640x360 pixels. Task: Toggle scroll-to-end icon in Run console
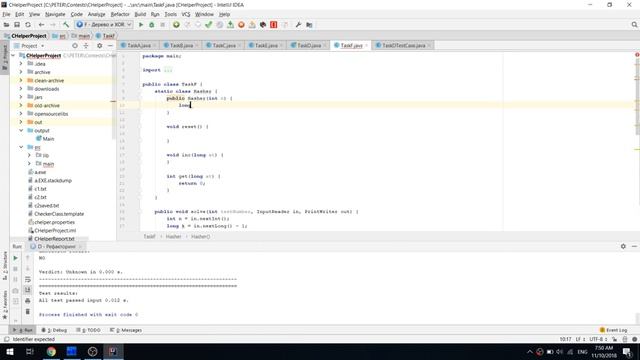(x=28, y=290)
